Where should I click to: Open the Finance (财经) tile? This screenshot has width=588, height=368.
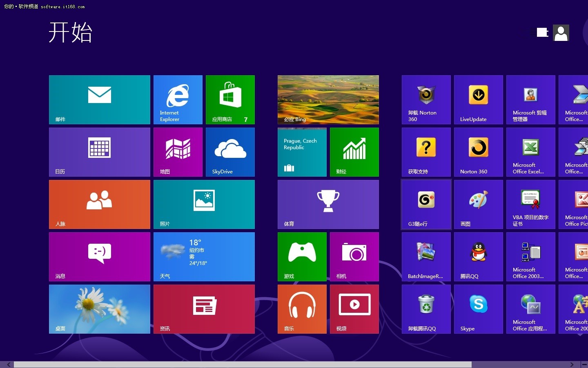pos(354,152)
